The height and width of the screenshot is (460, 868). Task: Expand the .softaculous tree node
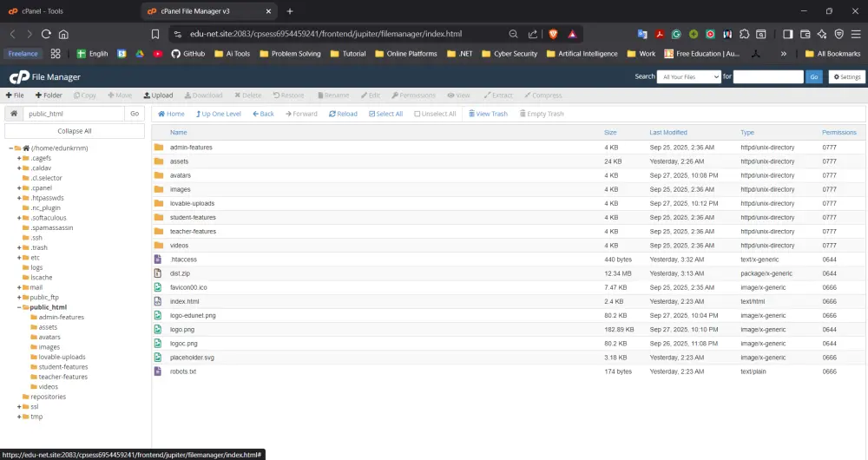[x=19, y=218]
